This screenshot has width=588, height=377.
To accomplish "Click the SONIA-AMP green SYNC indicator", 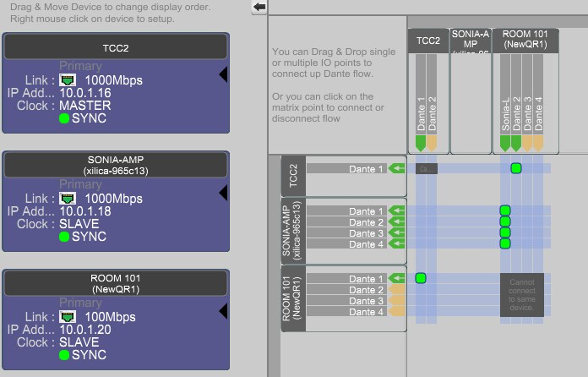I will coord(64,237).
